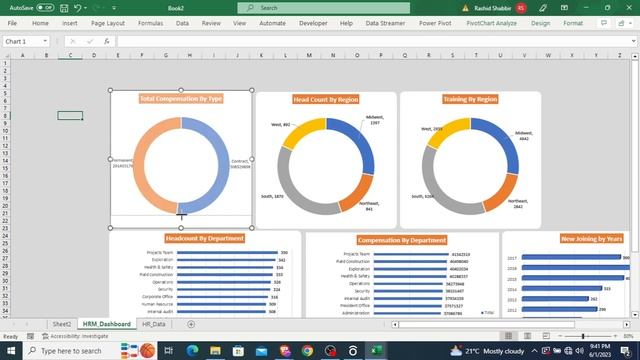Open the Review tab
Viewport: 640px width, 360px height.
point(211,23)
